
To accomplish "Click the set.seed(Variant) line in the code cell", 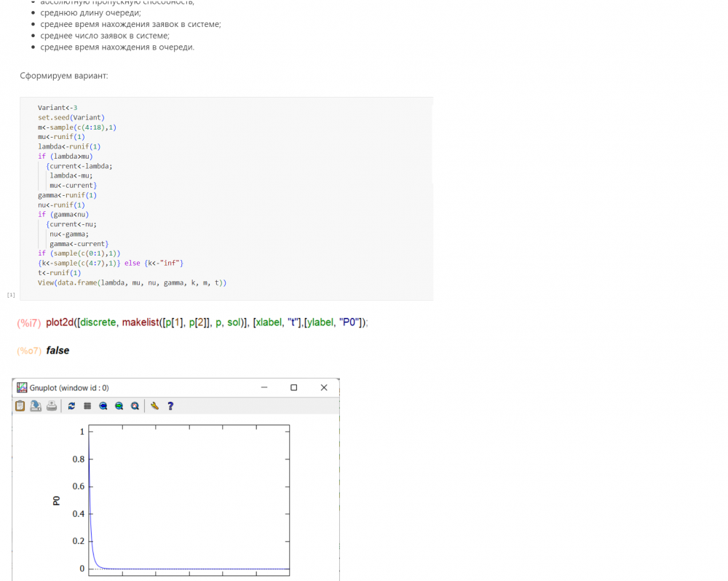I will (x=71, y=117).
